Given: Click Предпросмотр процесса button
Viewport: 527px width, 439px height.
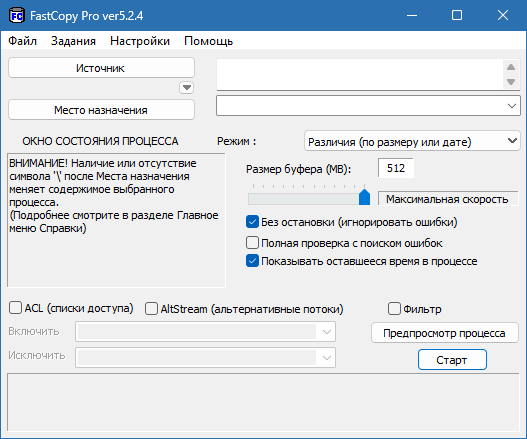Looking at the screenshot, I should 445,333.
